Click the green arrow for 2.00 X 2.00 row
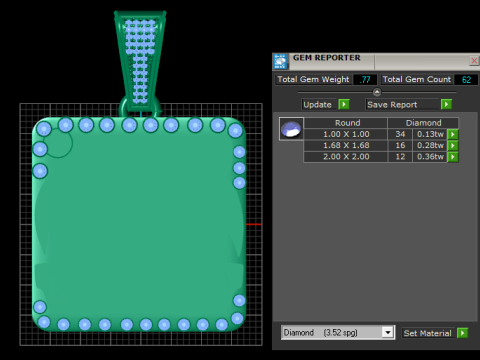Screen dimensions: 480x360 (453, 157)
